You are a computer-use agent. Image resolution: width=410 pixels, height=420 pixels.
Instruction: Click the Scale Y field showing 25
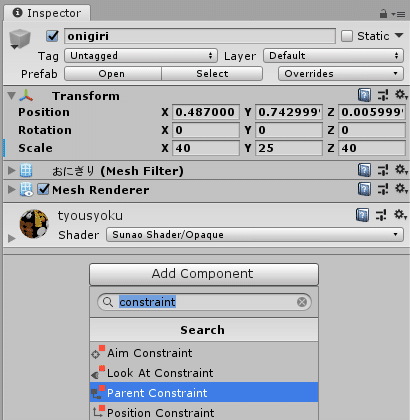pos(289,148)
